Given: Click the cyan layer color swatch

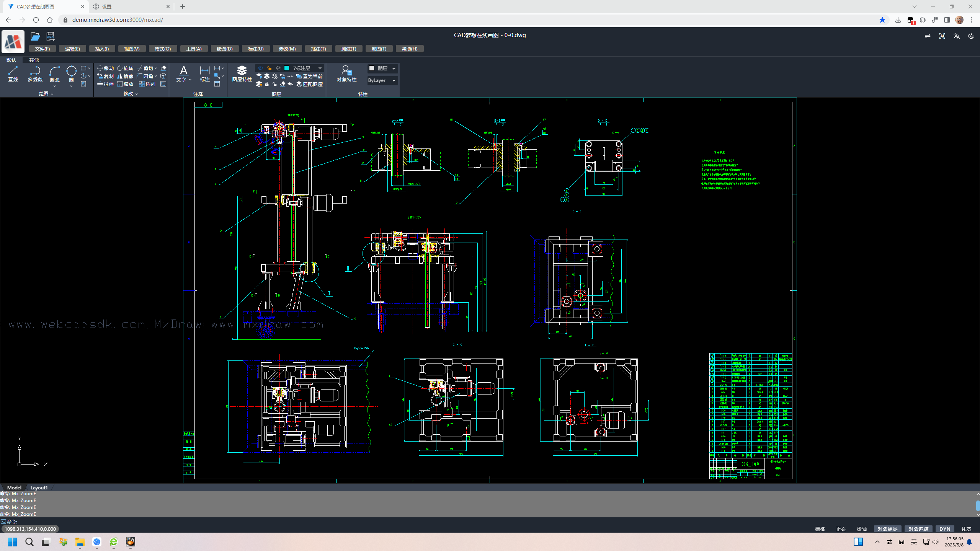Looking at the screenshot, I should (287, 68).
